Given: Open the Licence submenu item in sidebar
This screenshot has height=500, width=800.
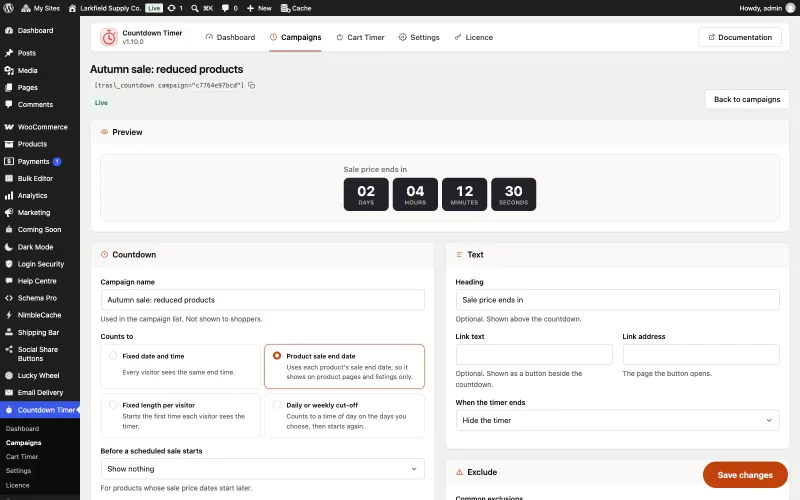Looking at the screenshot, I should coord(17,485).
